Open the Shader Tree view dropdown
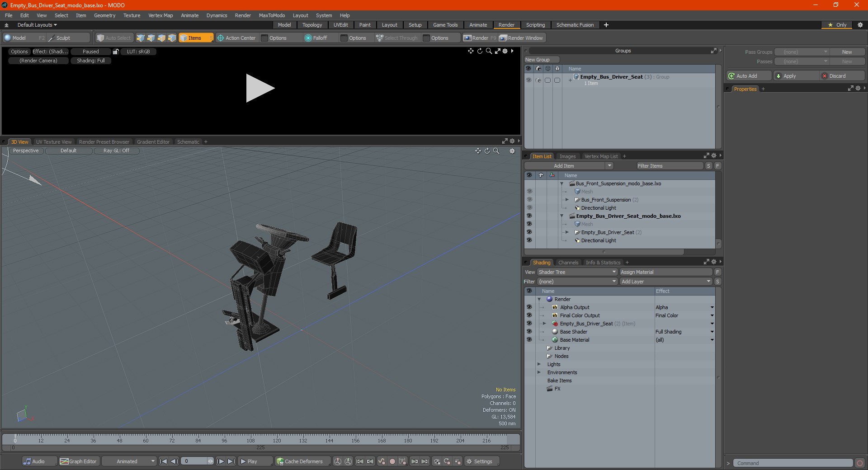 (577, 272)
